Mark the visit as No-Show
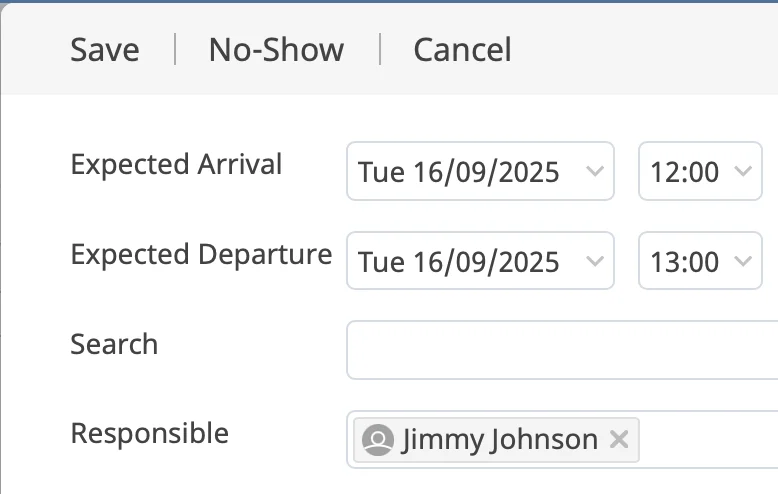The width and height of the screenshot is (778, 494). (276, 50)
